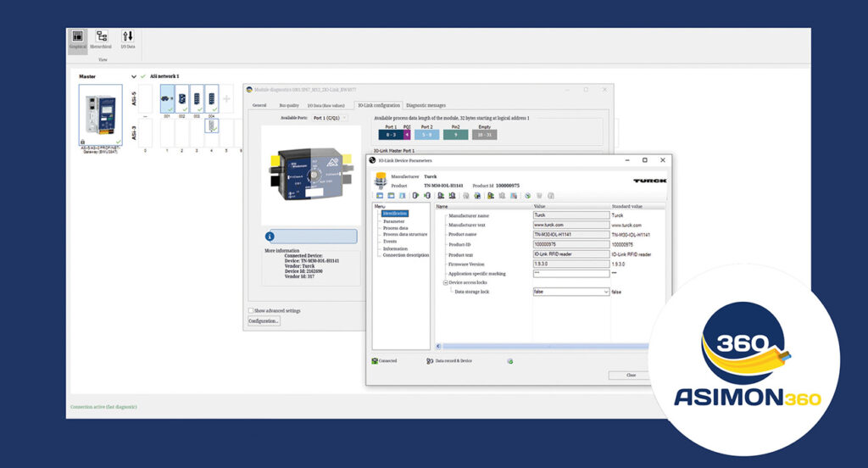Open the Bus quality tab
868x468 pixels.
(x=289, y=105)
